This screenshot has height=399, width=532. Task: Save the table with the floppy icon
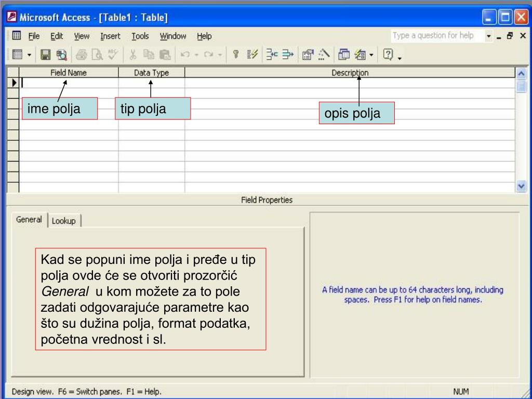pyautogui.click(x=46, y=54)
